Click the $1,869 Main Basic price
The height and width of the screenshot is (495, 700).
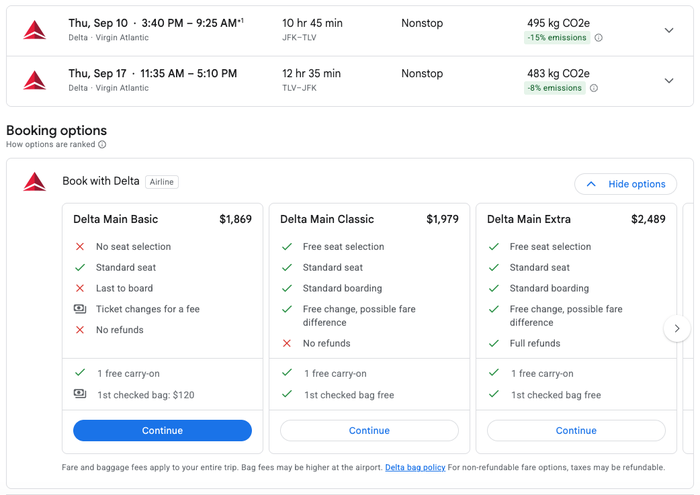pyautogui.click(x=236, y=219)
